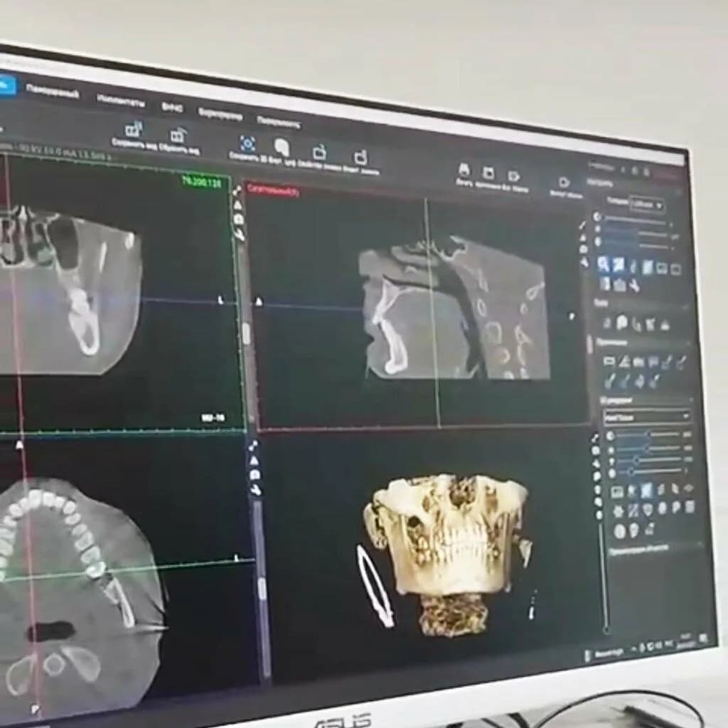This screenshot has height=728, width=728.
Task: Click the highlighted blue view-mode icon in 3D tools
Action: [646, 490]
